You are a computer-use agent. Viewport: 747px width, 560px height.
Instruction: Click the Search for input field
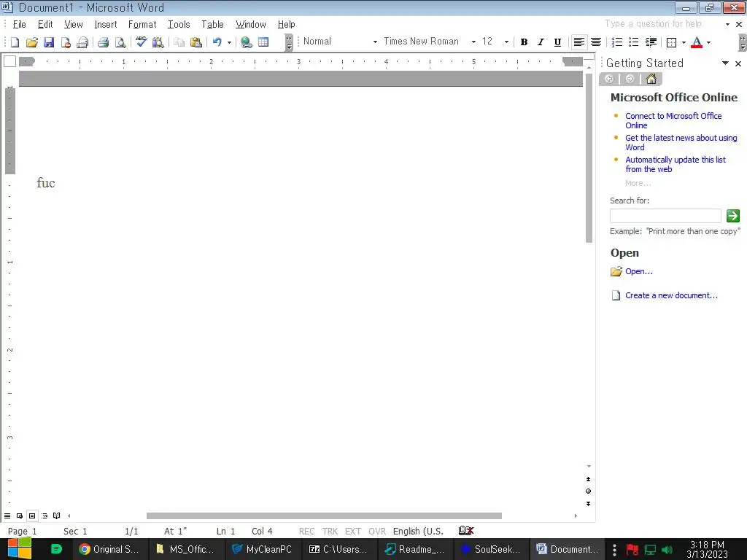click(x=665, y=216)
